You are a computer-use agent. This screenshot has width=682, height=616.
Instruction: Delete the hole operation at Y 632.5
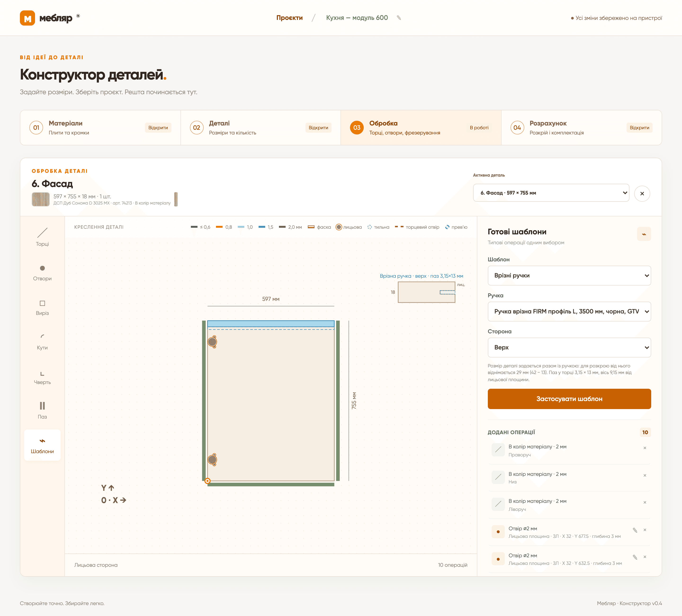tap(645, 557)
